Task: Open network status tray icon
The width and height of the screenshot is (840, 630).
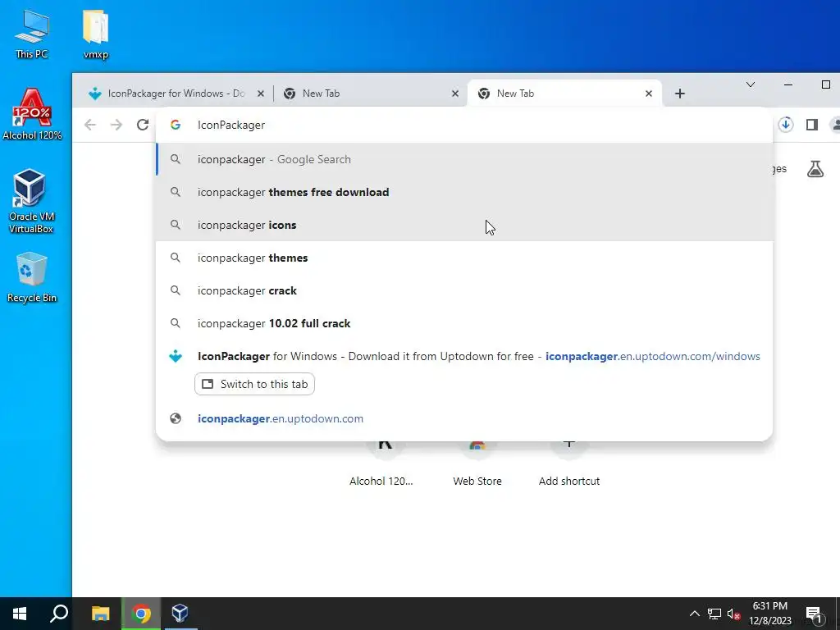Action: pyautogui.click(x=714, y=614)
